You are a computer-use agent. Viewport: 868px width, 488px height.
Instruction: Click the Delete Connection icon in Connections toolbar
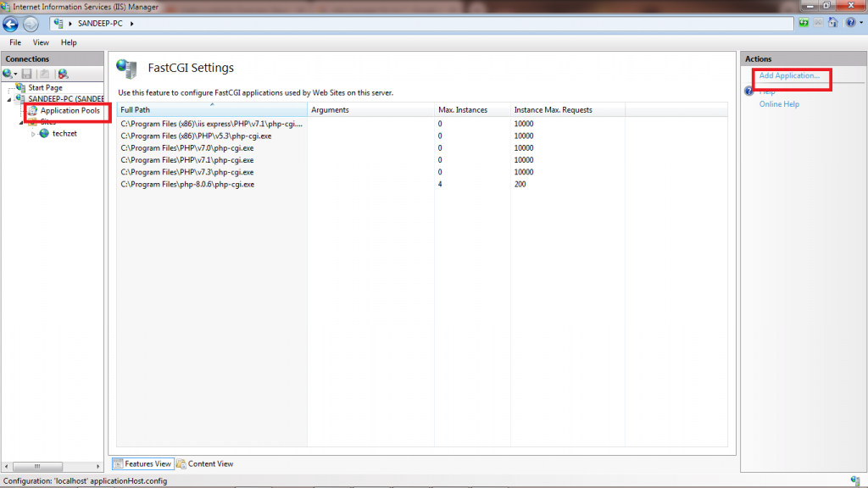62,75
